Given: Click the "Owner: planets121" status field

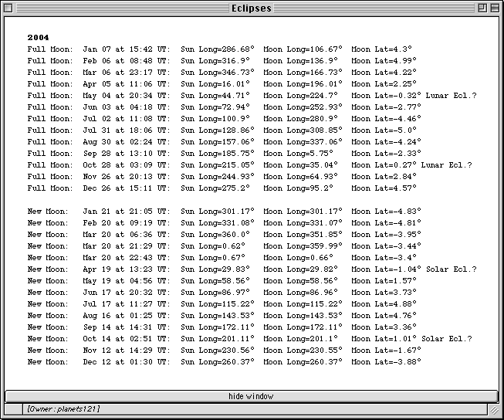Looking at the screenshot, I should pos(63,408).
